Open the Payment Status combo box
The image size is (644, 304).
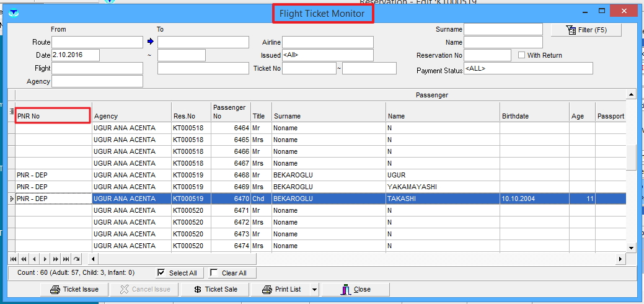point(527,68)
